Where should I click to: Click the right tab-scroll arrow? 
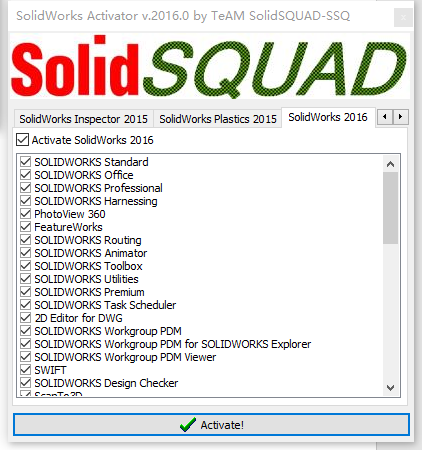click(x=400, y=117)
